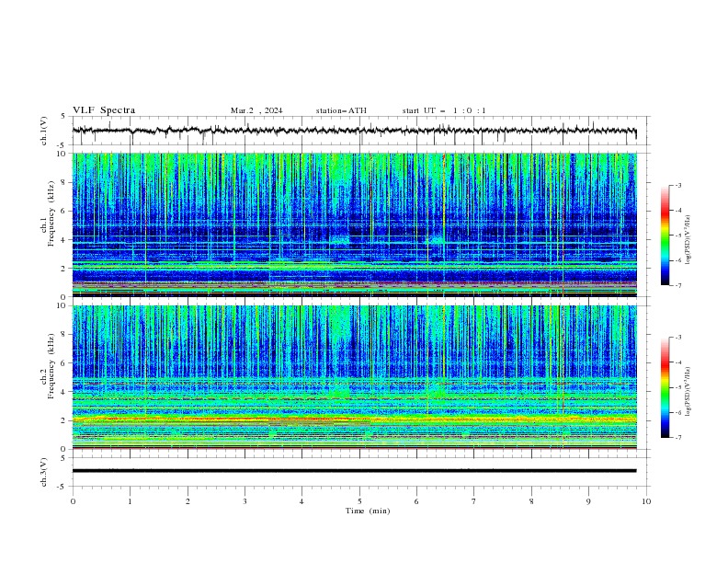Click the lower colorbar label "log(PSD)(V²/Hz)"
The image size is (728, 563).
coord(688,392)
